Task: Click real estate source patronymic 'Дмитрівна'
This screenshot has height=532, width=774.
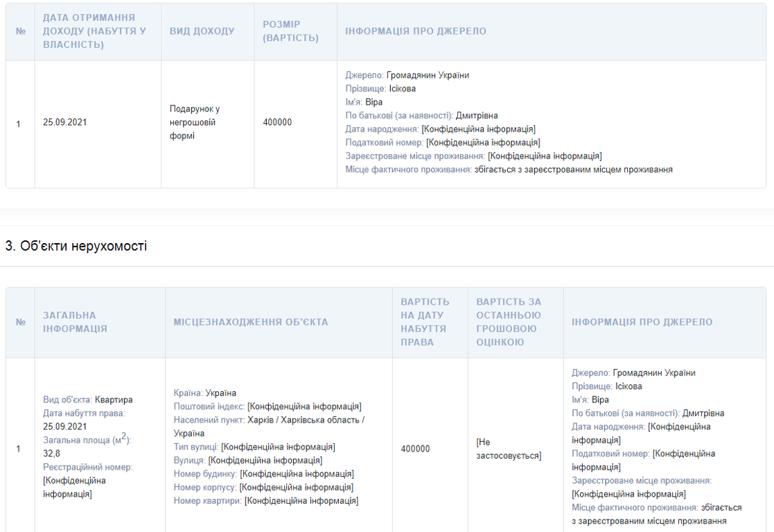Action: pos(703,413)
